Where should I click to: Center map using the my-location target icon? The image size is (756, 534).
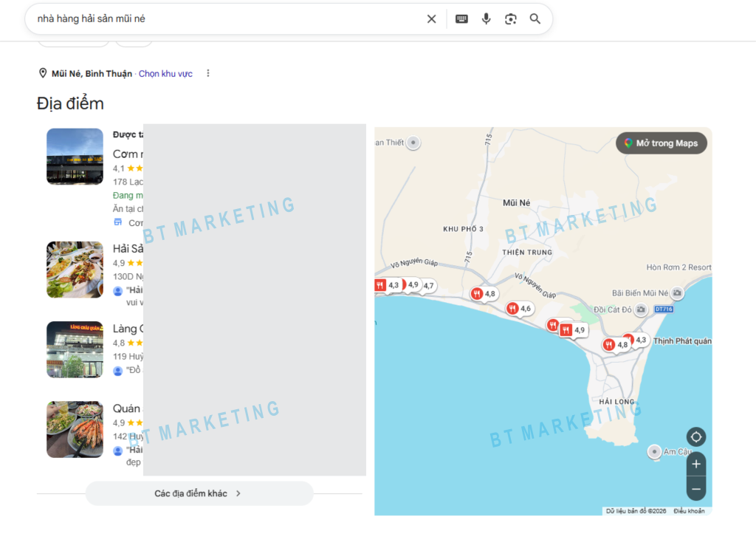tap(695, 437)
